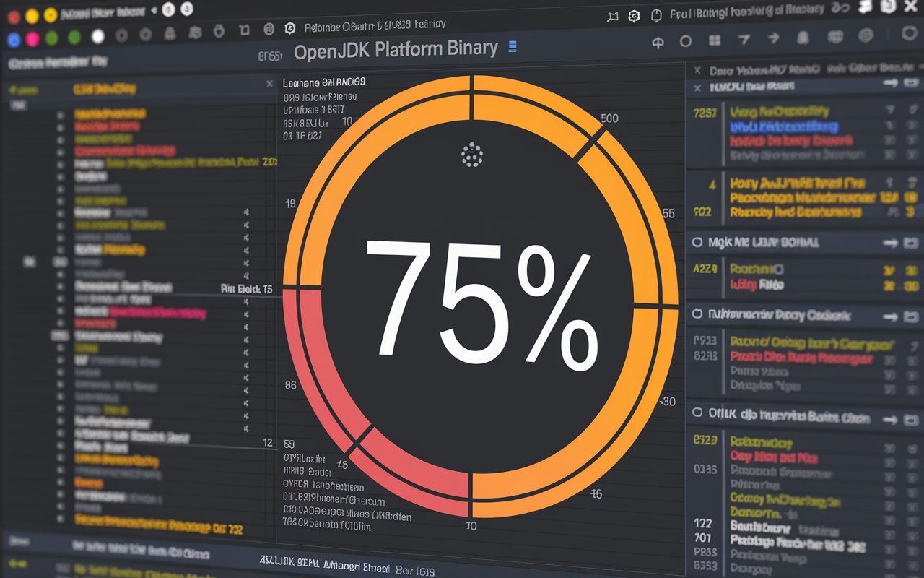The image size is (924, 578).
Task: Click the folder icon on the OfILK section header
Action: tap(912, 420)
